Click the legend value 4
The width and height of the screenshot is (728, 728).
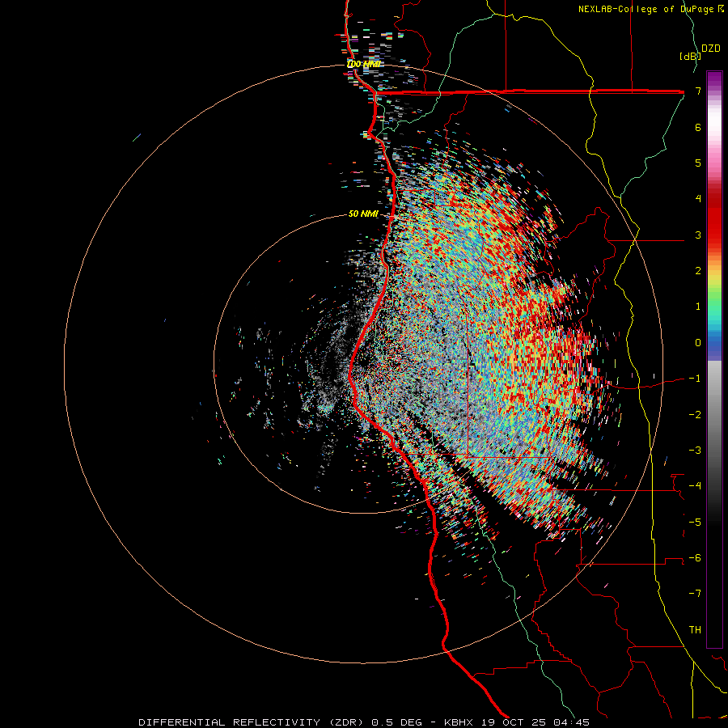pos(698,199)
